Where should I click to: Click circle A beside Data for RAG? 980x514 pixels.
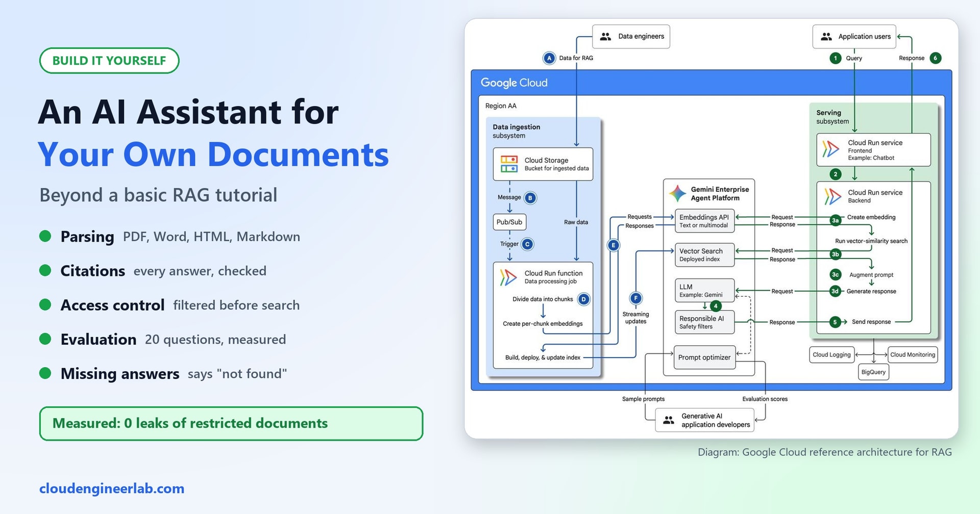point(549,58)
